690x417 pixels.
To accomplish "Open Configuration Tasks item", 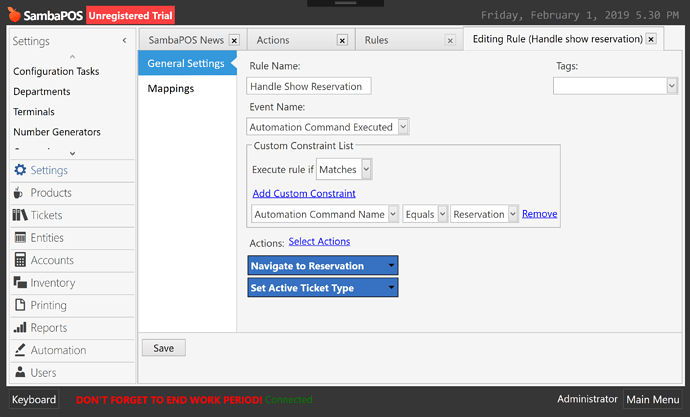I will [56, 71].
